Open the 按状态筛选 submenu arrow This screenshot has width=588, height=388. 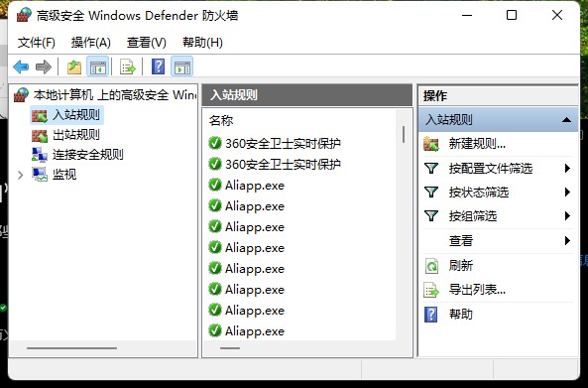567,193
